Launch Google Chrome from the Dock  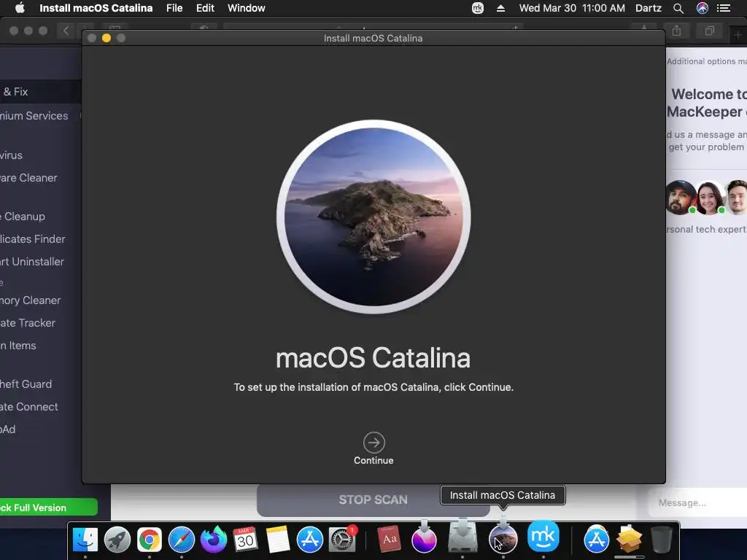coord(149,540)
